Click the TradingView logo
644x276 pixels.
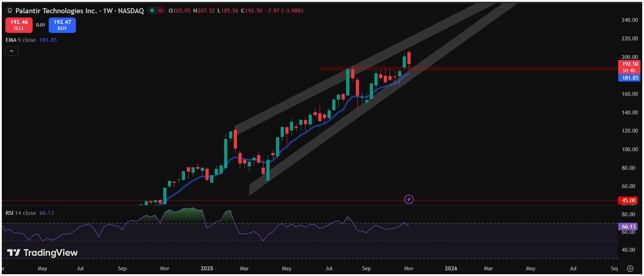point(43,253)
